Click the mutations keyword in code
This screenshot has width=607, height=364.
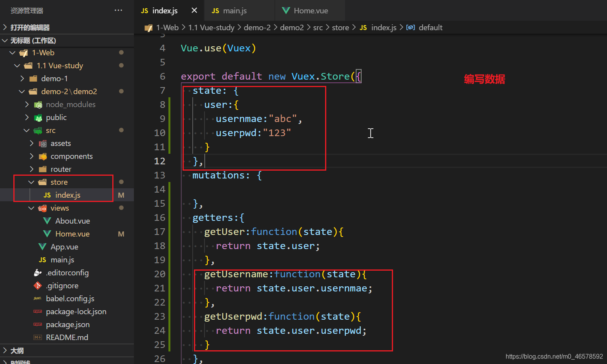click(x=218, y=175)
